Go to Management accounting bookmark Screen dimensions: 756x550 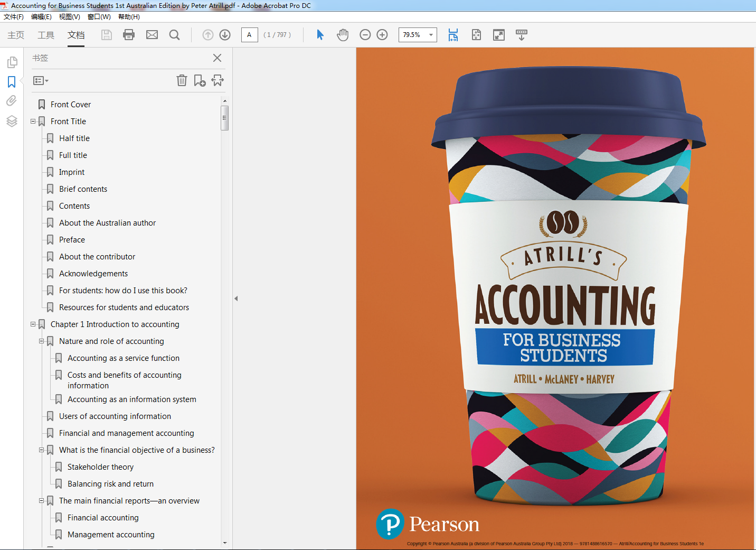[111, 535]
